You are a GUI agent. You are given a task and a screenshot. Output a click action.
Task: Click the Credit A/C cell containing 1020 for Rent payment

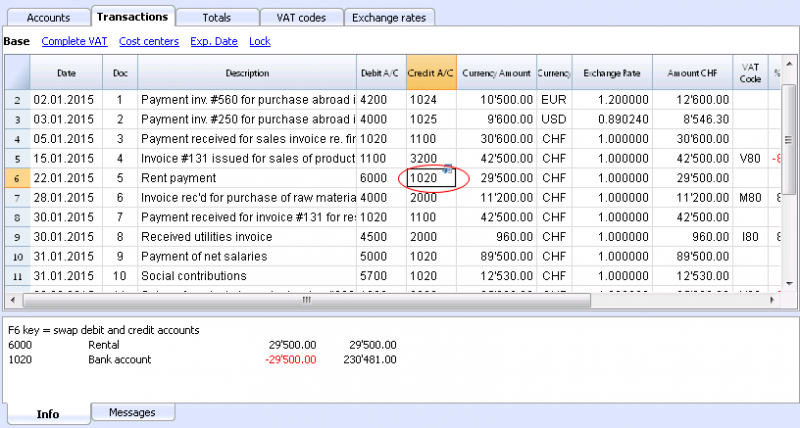[x=431, y=178]
